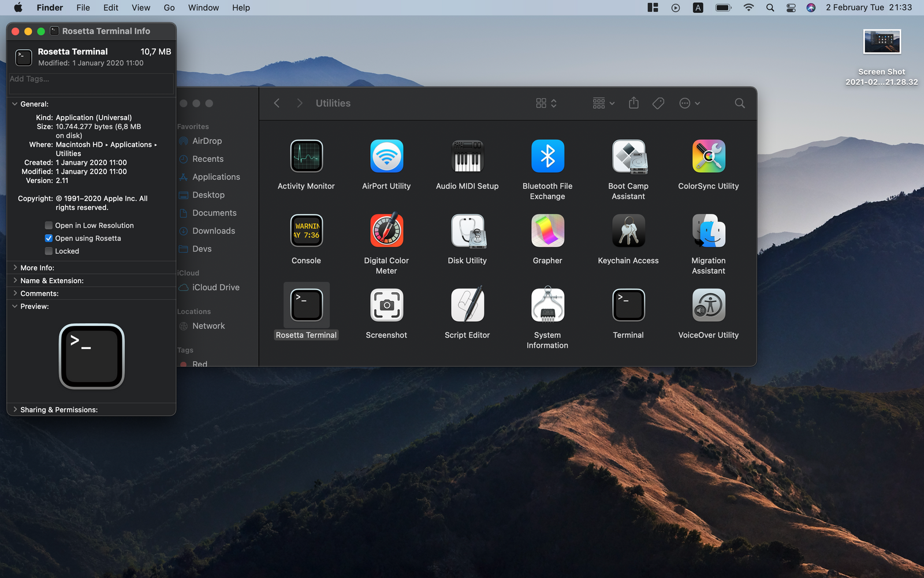Open the Apple menu
The width and height of the screenshot is (924, 578).
18,8
